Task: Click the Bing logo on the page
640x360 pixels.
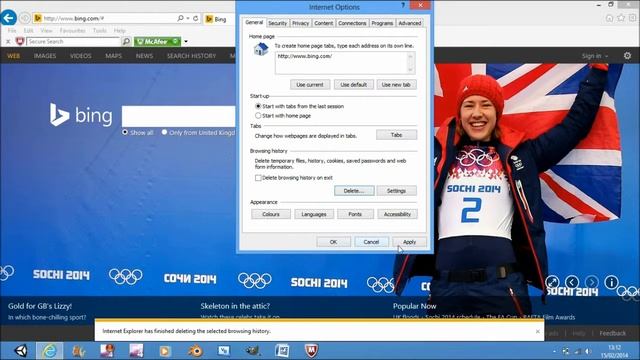Action: point(81,115)
